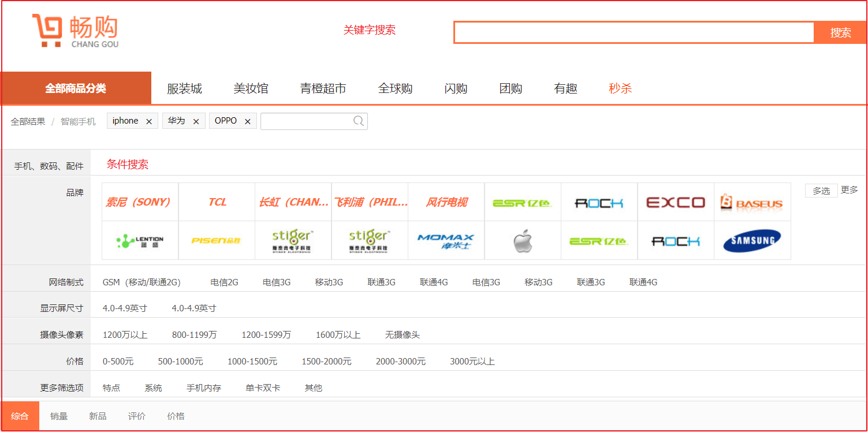Filter camera by 800-1199万

click(195, 335)
